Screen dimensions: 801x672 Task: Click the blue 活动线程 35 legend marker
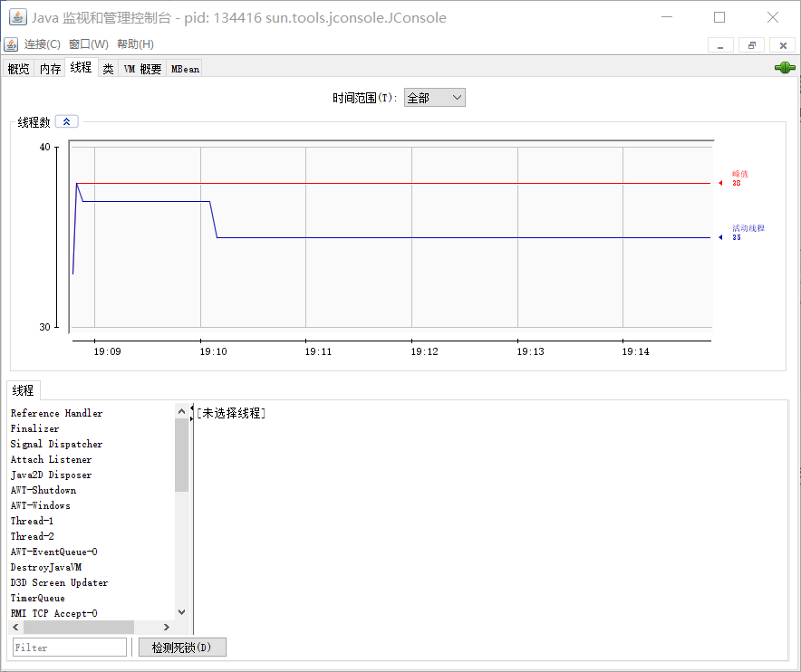720,237
